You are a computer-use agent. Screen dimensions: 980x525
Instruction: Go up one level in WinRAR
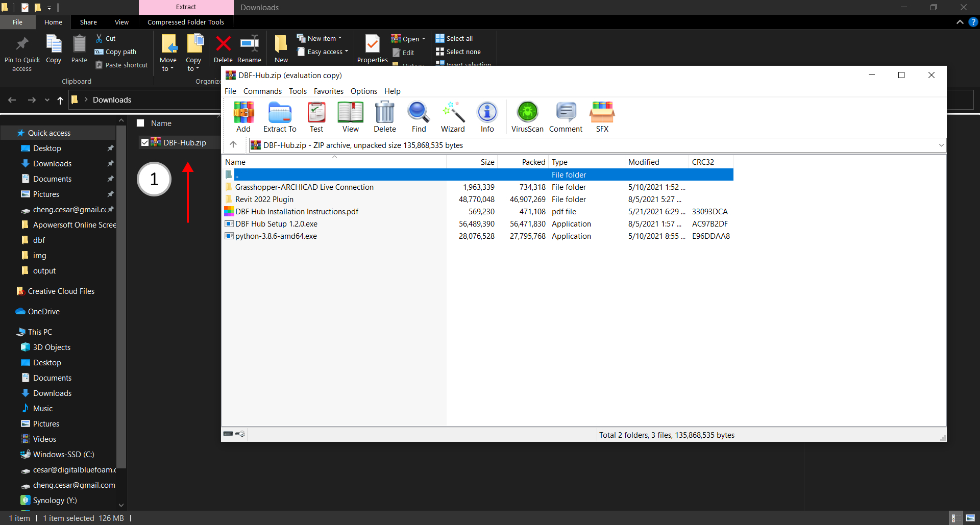tap(233, 145)
